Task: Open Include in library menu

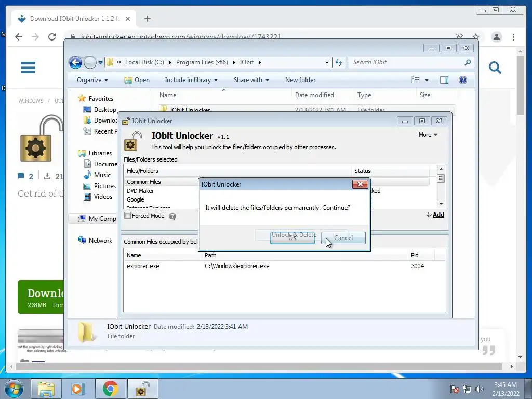Action: (x=191, y=80)
